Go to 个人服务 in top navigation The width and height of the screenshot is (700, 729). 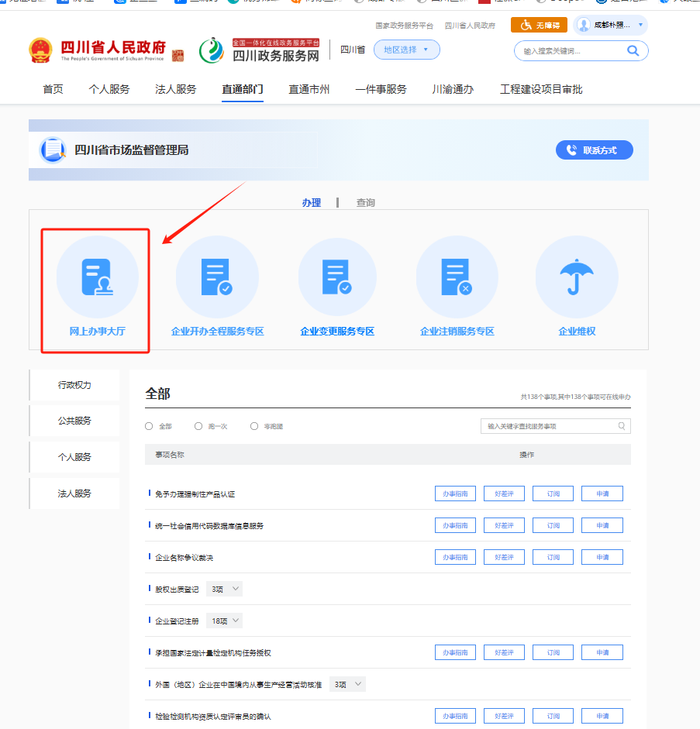tap(109, 89)
